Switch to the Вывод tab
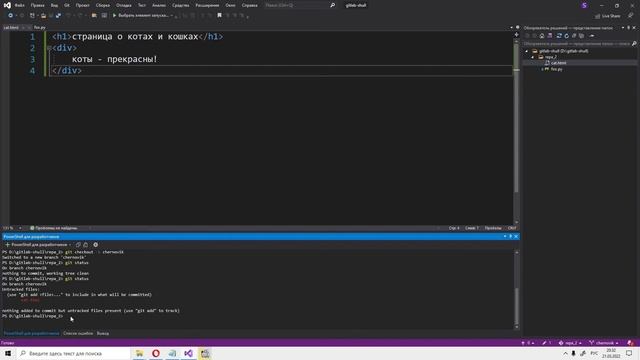The height and width of the screenshot is (360, 640). pyautogui.click(x=102, y=333)
